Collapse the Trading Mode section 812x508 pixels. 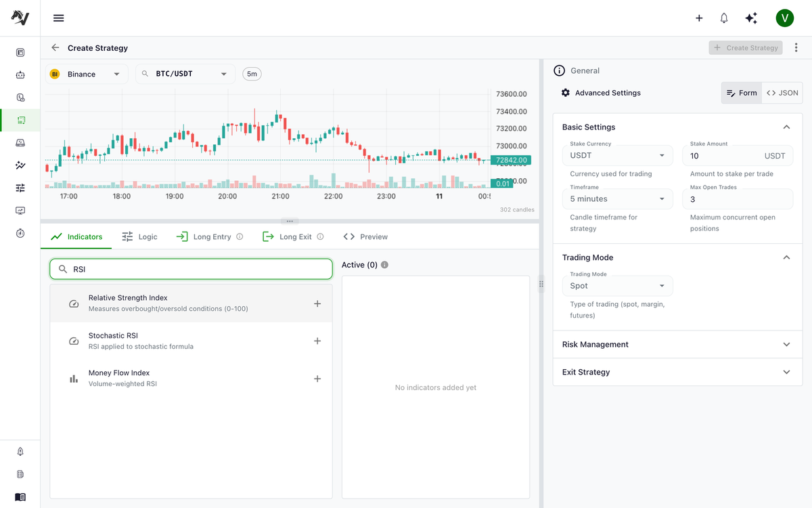pyautogui.click(x=786, y=257)
